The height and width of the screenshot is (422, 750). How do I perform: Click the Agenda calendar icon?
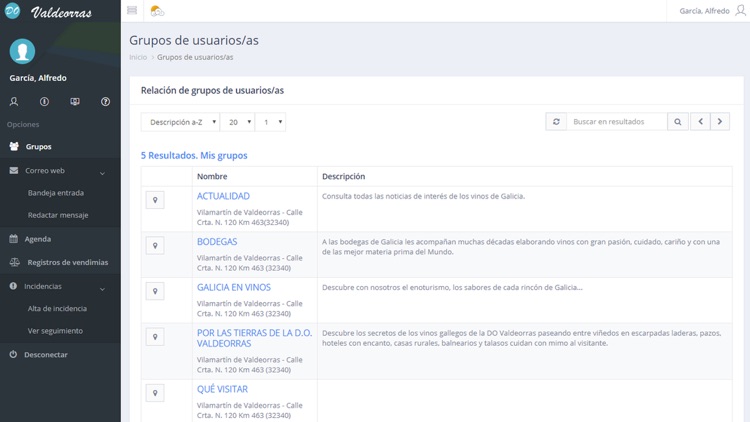tap(13, 239)
